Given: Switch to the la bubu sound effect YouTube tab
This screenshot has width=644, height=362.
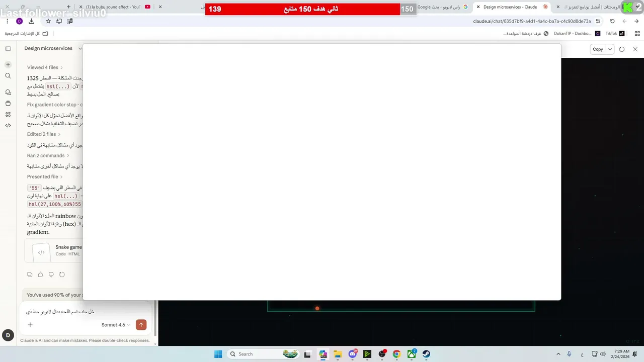Looking at the screenshot, I should point(115,7).
